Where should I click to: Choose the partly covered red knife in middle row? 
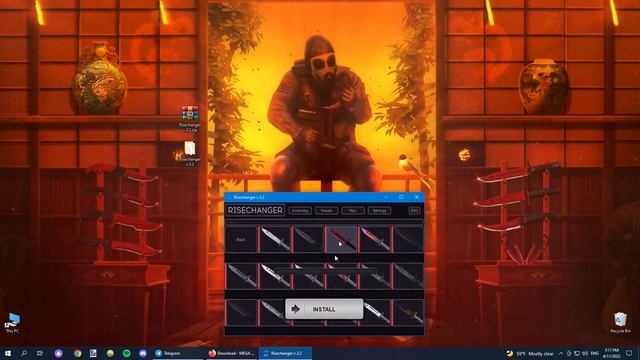[342, 276]
